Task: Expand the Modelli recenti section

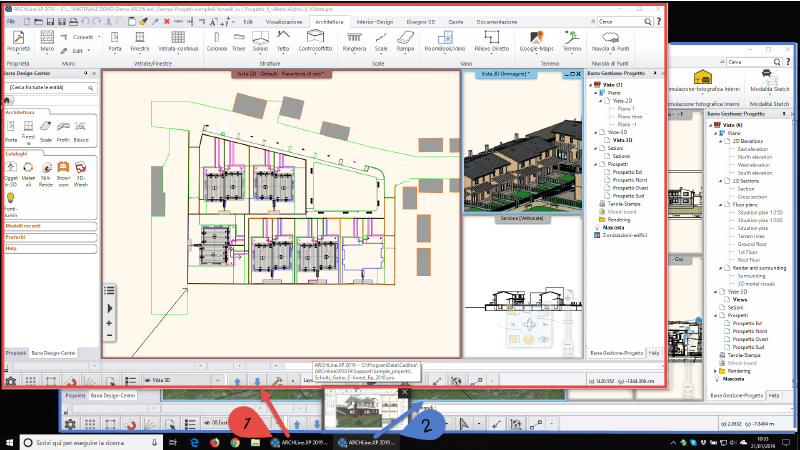Action: (x=50, y=226)
